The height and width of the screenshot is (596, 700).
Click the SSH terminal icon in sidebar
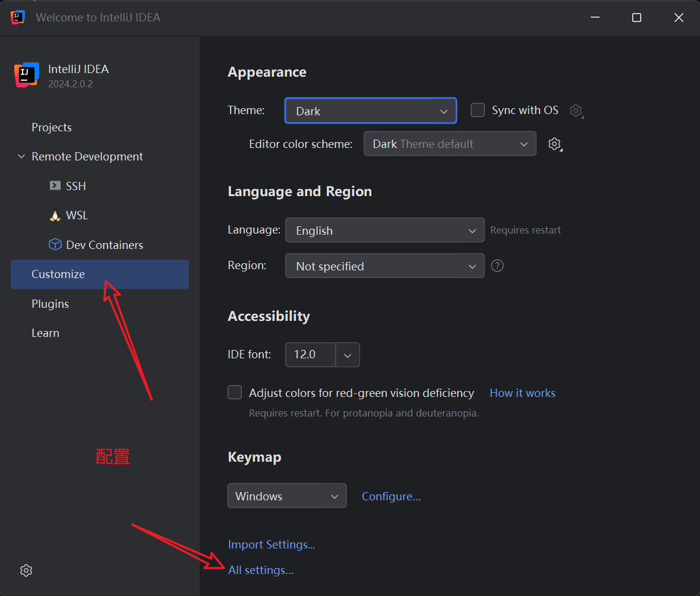tap(55, 185)
